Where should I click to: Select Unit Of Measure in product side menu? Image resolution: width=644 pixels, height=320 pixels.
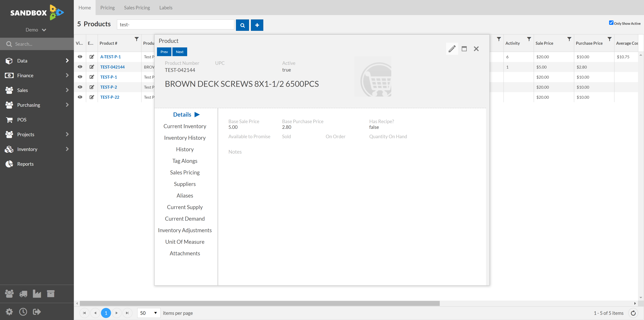(185, 242)
